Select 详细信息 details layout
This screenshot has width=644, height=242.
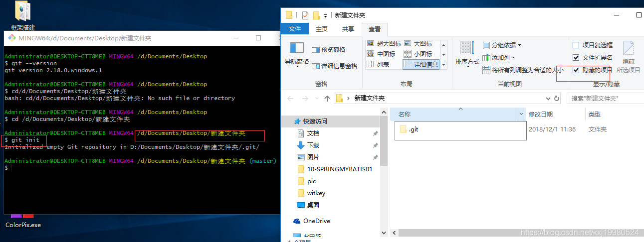point(421,64)
